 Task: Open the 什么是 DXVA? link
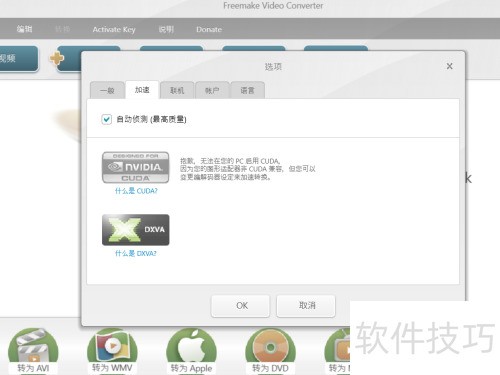[135, 254]
